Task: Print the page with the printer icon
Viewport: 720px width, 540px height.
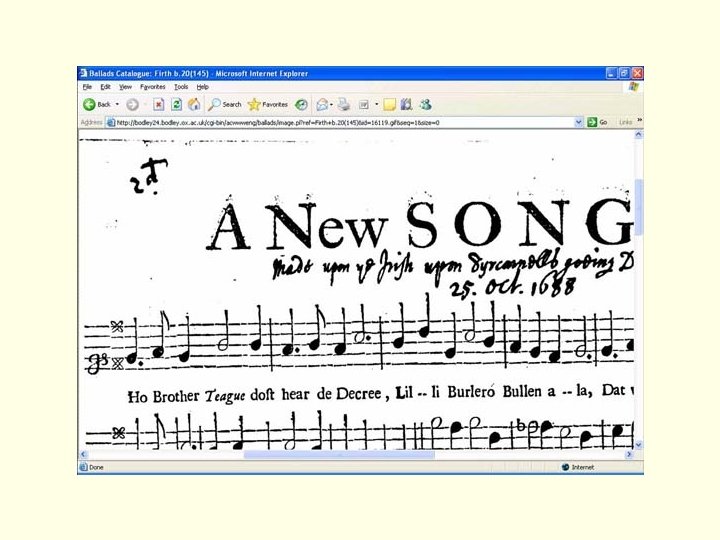Action: (343, 105)
